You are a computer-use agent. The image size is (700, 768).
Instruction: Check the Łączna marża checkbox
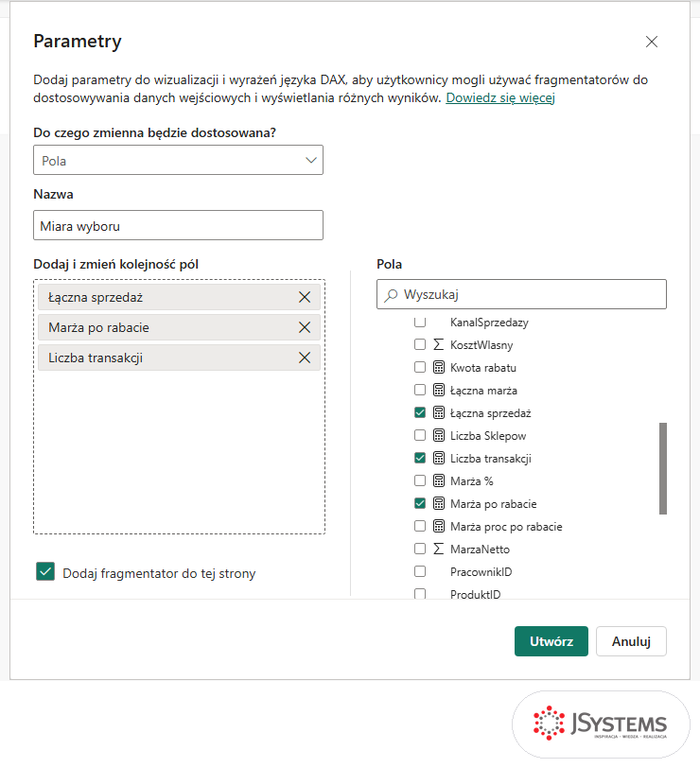click(x=420, y=390)
